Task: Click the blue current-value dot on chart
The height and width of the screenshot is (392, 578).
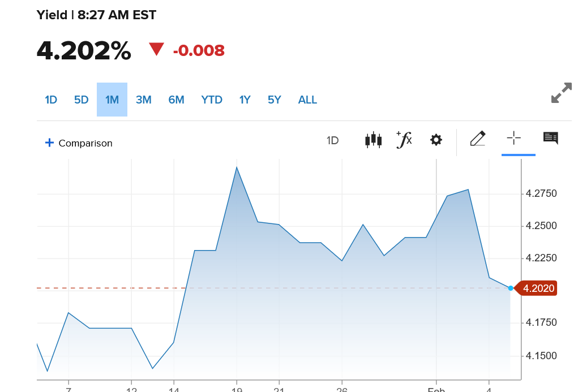Action: click(x=511, y=288)
